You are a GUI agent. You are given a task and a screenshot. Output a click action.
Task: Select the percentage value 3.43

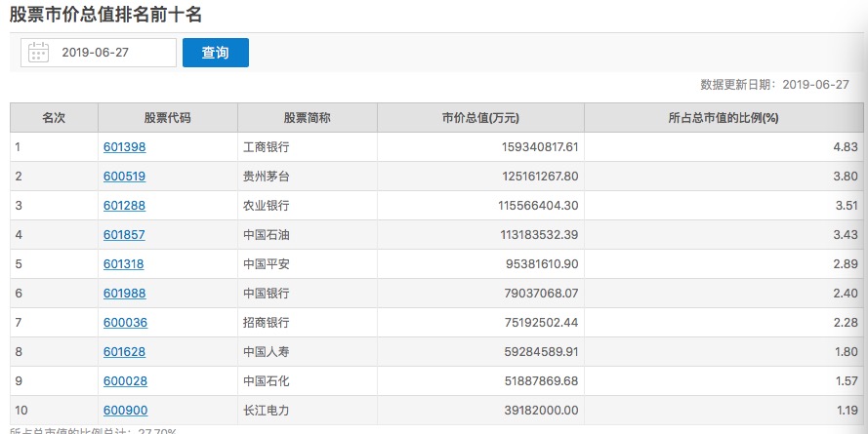[x=846, y=235]
